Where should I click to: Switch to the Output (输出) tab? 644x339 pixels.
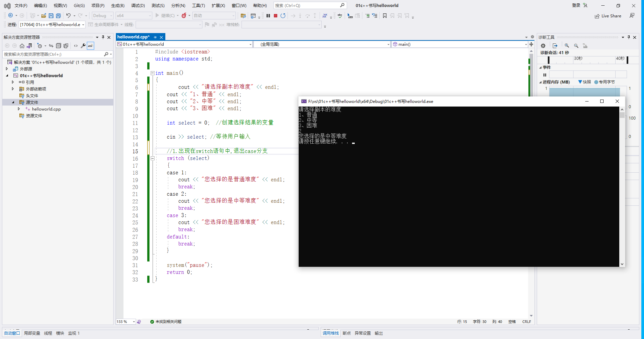[378, 333]
